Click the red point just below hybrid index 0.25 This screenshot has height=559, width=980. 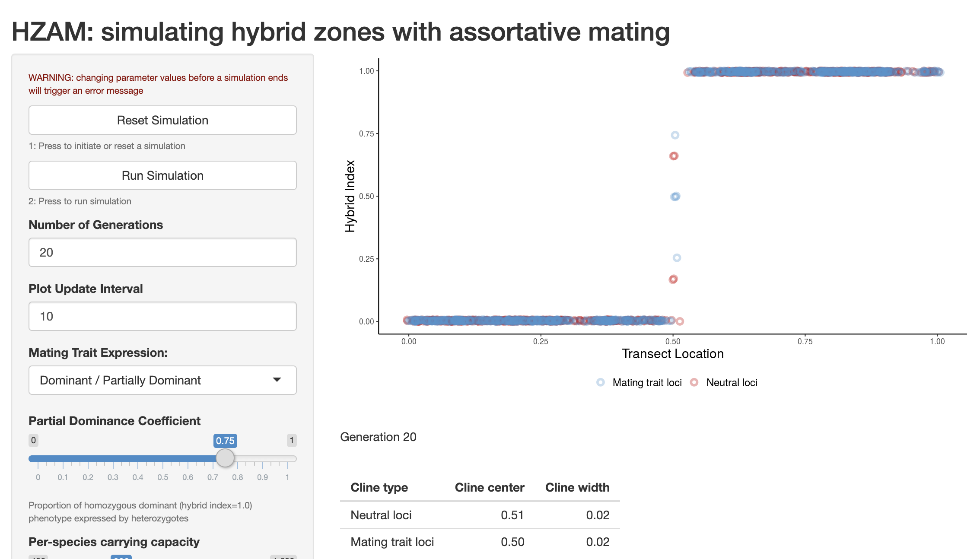click(x=673, y=279)
